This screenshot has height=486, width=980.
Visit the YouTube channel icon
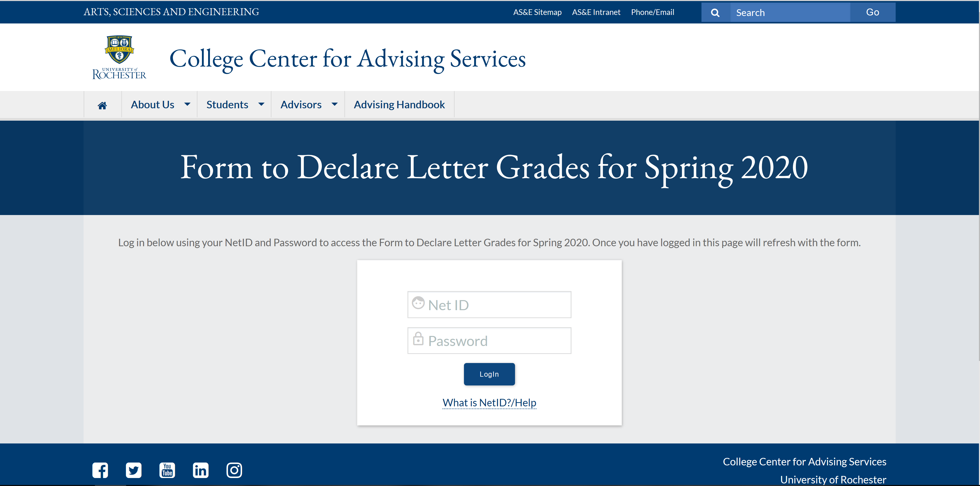click(167, 470)
